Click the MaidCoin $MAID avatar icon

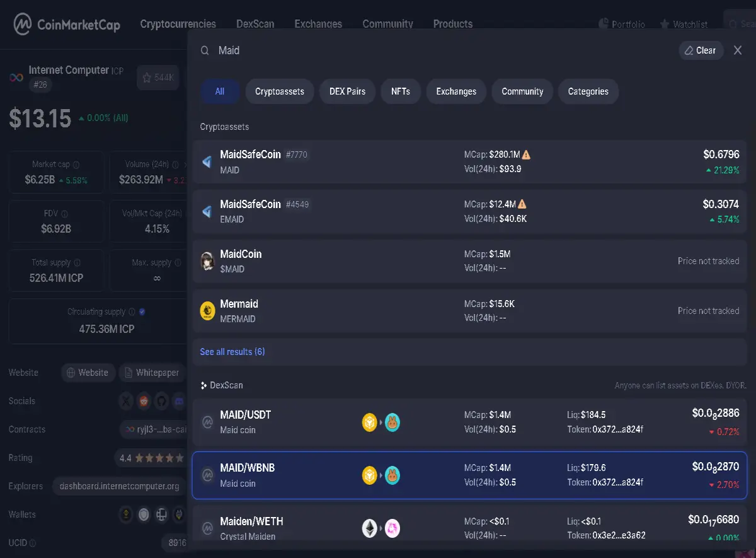click(x=207, y=261)
